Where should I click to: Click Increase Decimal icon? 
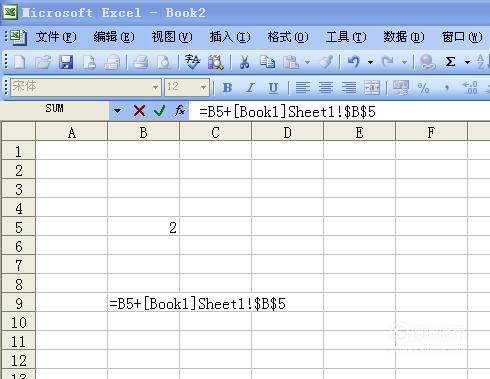coord(470,88)
